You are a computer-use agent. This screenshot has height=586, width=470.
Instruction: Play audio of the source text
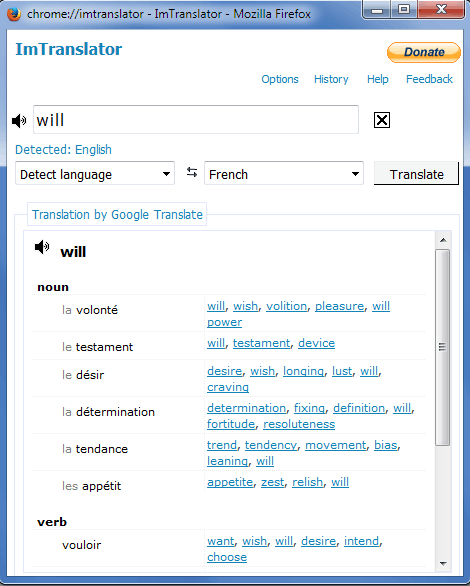click(19, 121)
